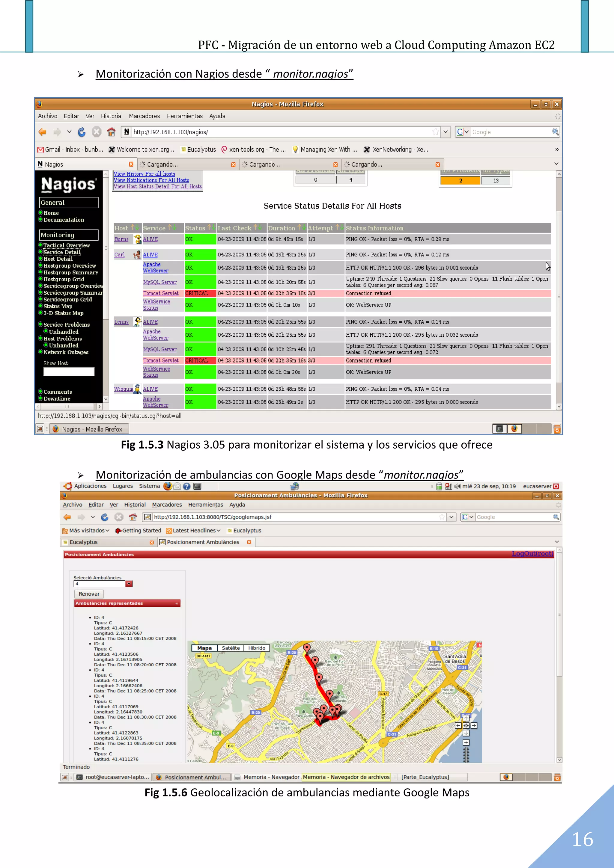Image resolution: width=614 pixels, height=868 pixels.
Task: Open Herramientas menu in Nagios window
Action: click(x=185, y=116)
